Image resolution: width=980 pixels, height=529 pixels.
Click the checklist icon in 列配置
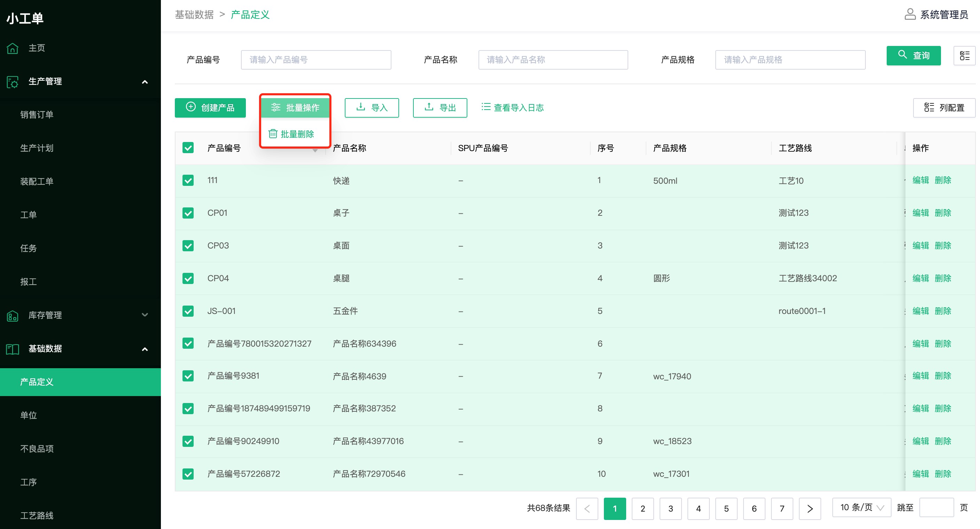pos(929,107)
